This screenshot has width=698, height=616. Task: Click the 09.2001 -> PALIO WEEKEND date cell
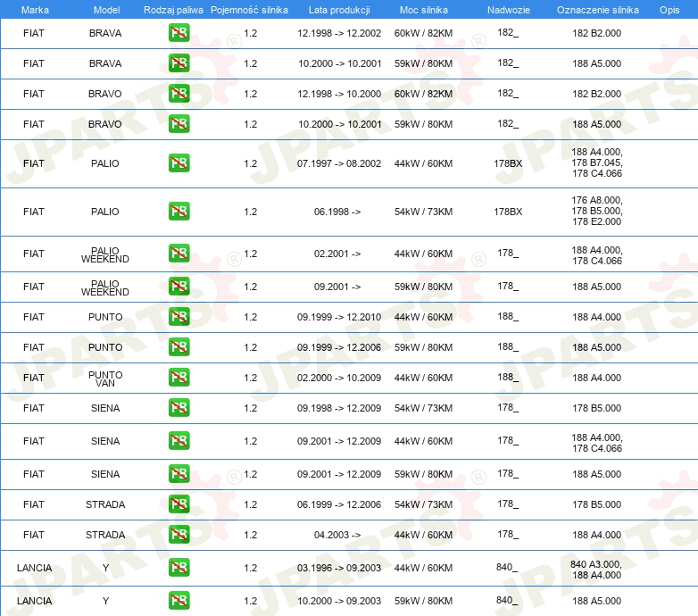(337, 287)
